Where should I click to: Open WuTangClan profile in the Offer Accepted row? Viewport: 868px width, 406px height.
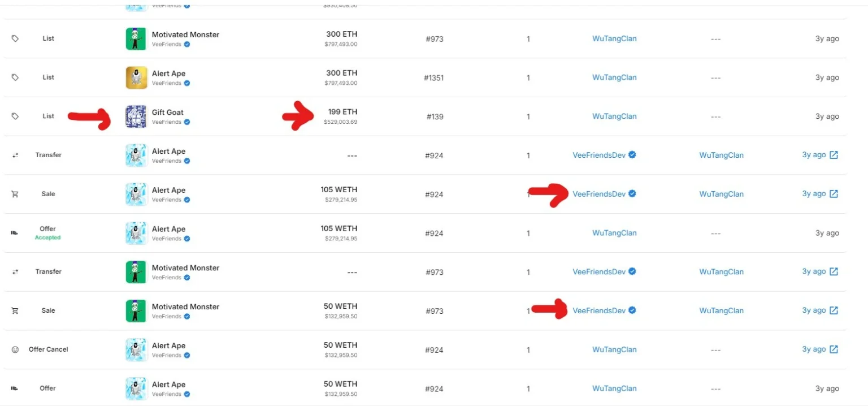click(x=614, y=233)
